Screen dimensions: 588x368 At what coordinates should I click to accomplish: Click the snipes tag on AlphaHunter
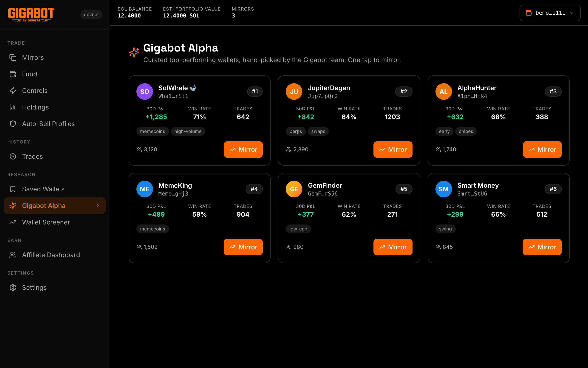tap(466, 131)
